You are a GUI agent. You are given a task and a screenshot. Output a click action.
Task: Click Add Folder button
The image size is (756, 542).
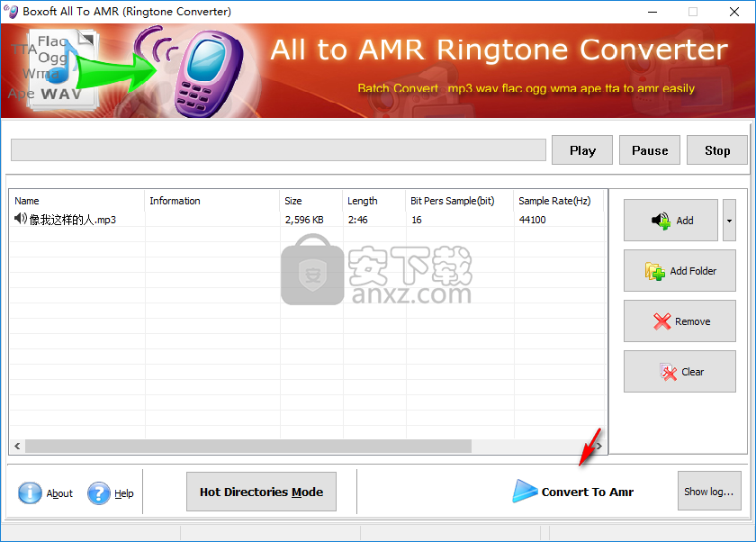click(x=679, y=270)
